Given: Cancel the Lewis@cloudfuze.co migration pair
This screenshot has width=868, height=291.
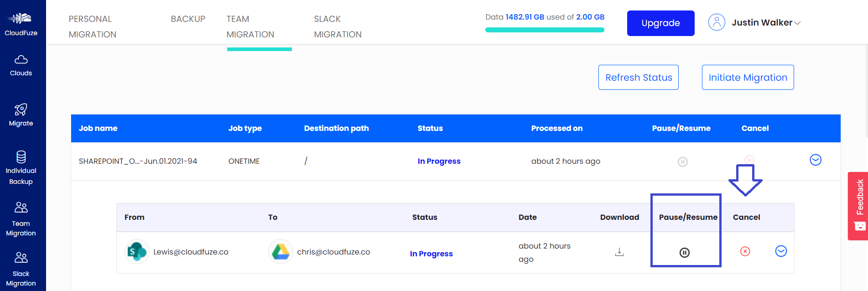Looking at the screenshot, I should tap(745, 251).
